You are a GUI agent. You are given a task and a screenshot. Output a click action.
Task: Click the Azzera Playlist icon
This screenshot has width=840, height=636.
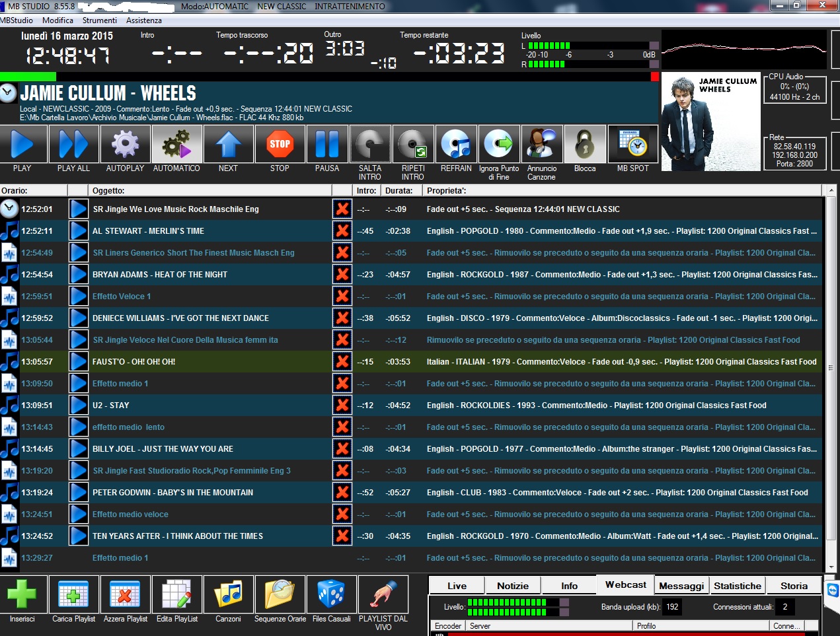[125, 594]
